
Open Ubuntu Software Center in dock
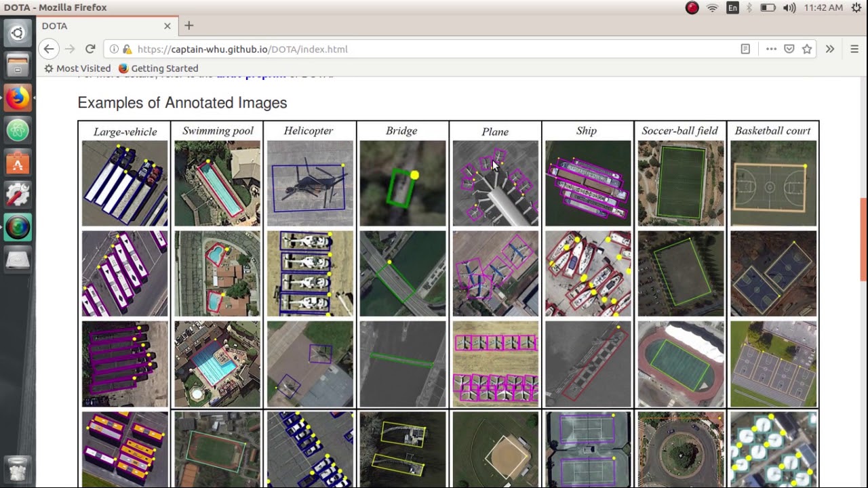point(18,163)
